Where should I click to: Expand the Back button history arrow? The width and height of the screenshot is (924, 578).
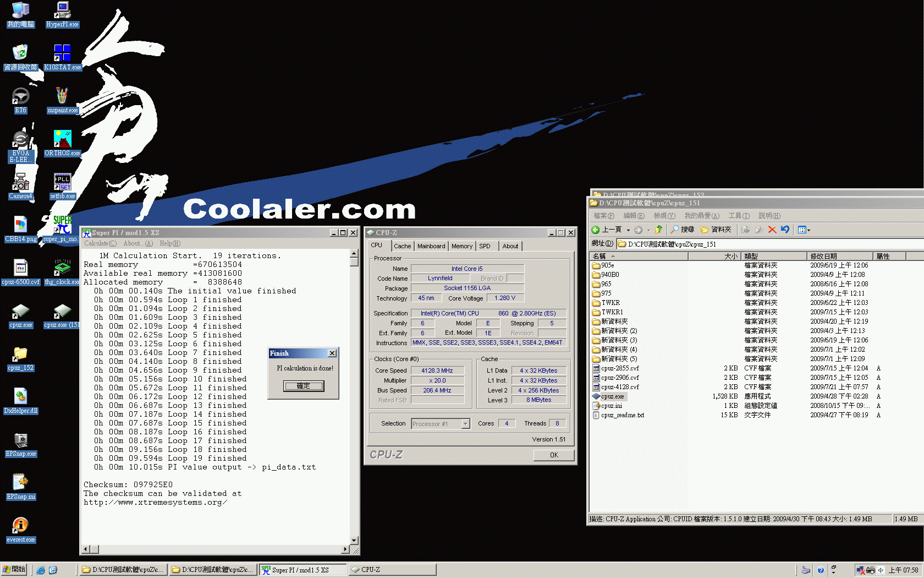pos(628,230)
